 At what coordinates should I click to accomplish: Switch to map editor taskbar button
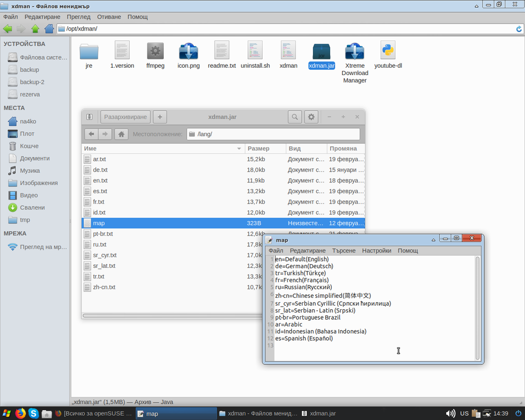[176, 414]
